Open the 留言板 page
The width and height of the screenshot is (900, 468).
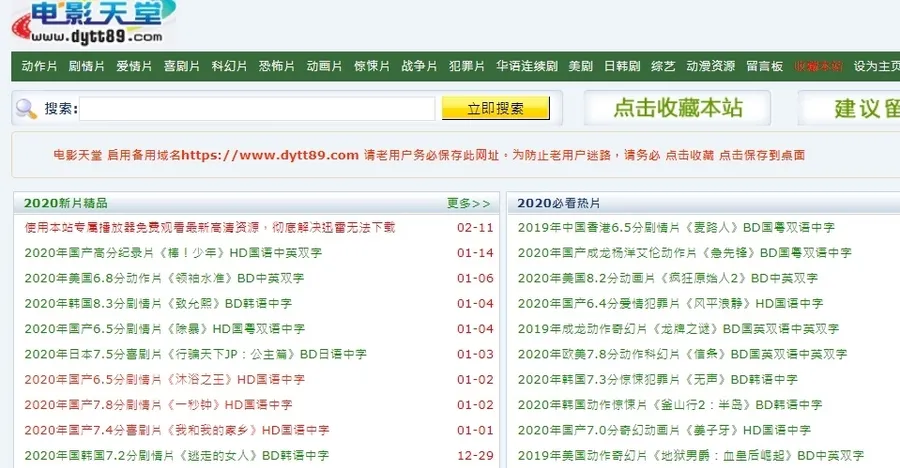[x=765, y=66]
